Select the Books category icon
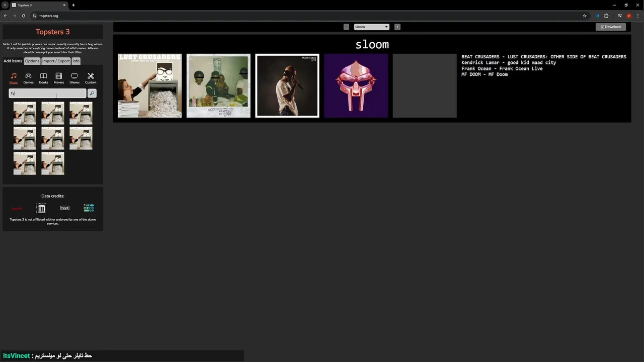 point(44,78)
